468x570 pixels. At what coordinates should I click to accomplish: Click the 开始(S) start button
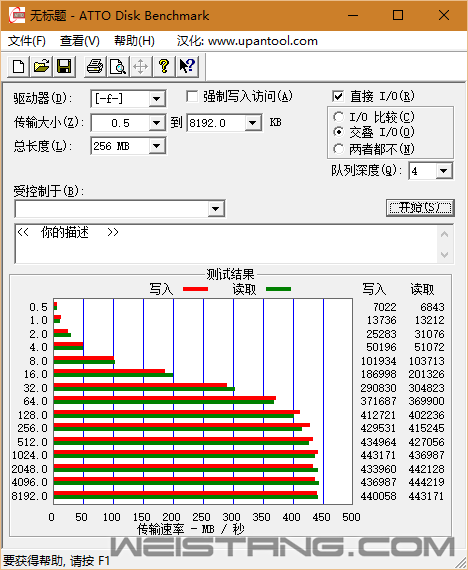[420, 208]
